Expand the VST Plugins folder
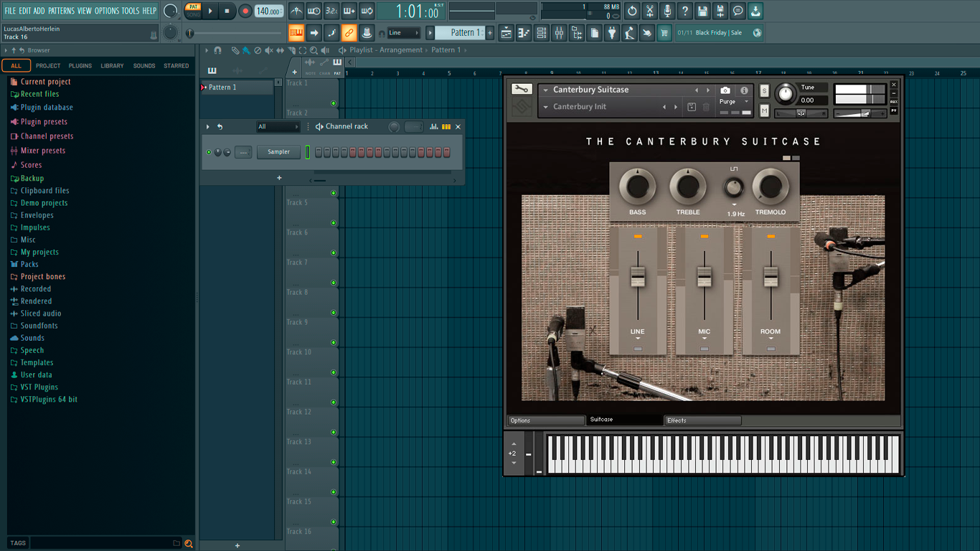This screenshot has width=980, height=551. click(39, 387)
